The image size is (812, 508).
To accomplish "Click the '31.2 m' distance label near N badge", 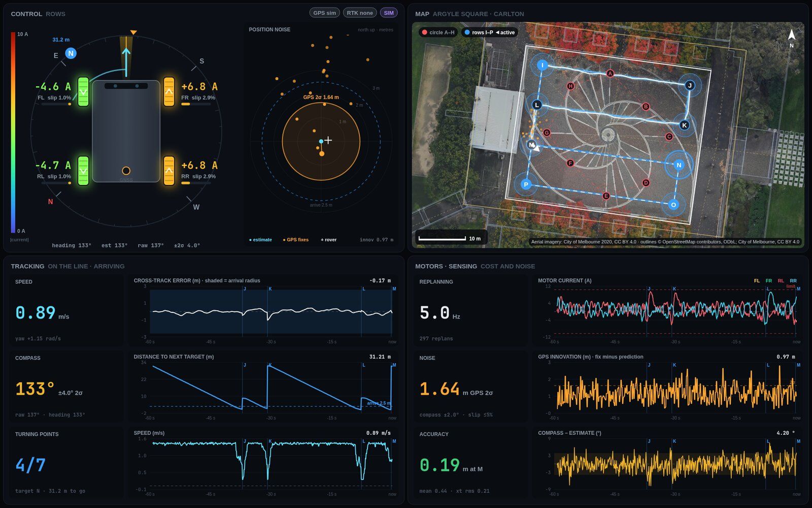I will 61,40.
